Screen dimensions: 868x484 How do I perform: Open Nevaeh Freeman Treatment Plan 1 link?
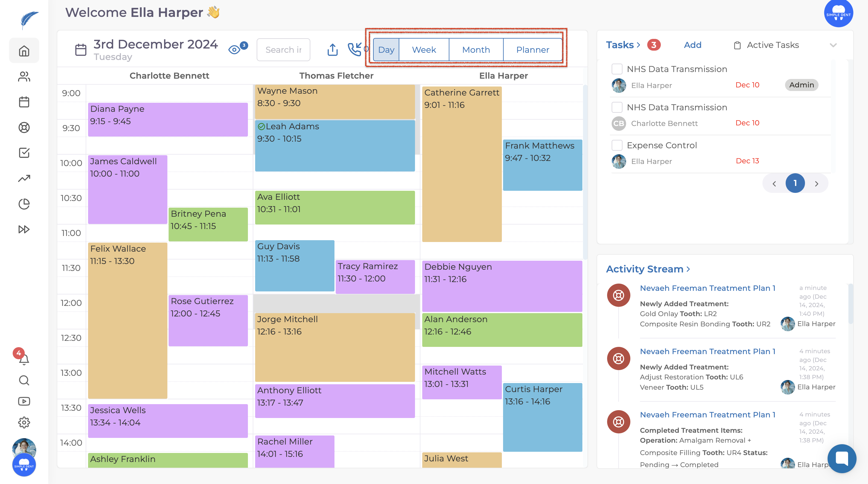point(707,288)
